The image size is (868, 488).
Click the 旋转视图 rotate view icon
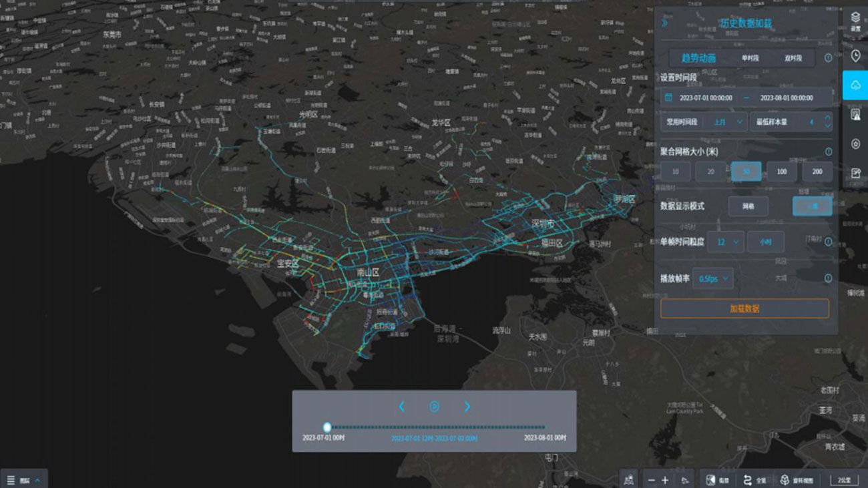pyautogui.click(x=797, y=480)
